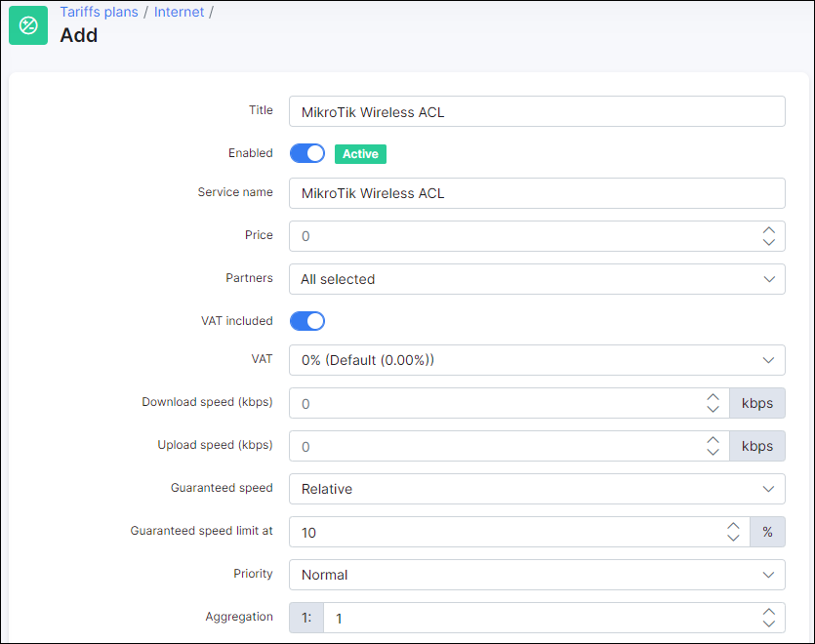Click the VAT included label
This screenshot has width=815, height=644.
(x=237, y=321)
